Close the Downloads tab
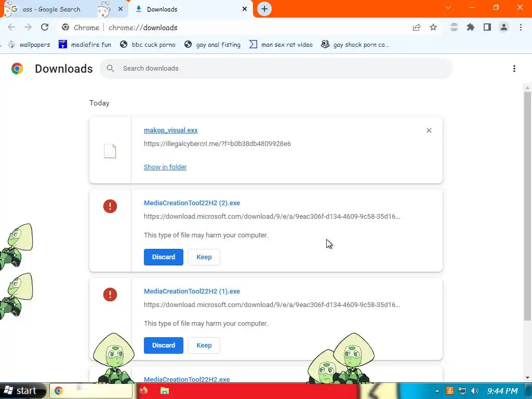The width and height of the screenshot is (532, 399). [245, 9]
